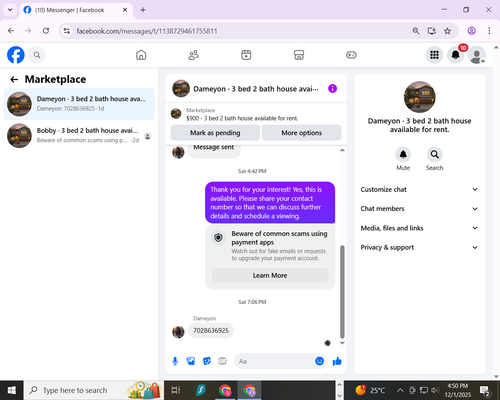Image resolution: width=500 pixels, height=400 pixels.
Task: Expand the Chat members section
Action: click(419, 209)
